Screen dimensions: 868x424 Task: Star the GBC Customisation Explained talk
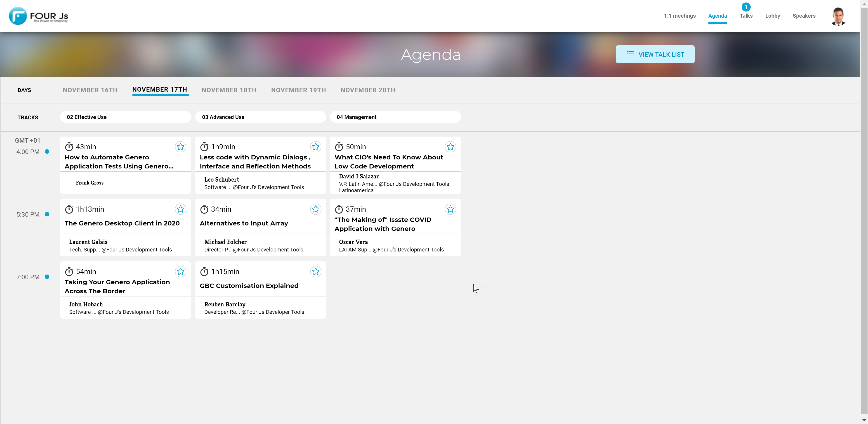point(316,271)
